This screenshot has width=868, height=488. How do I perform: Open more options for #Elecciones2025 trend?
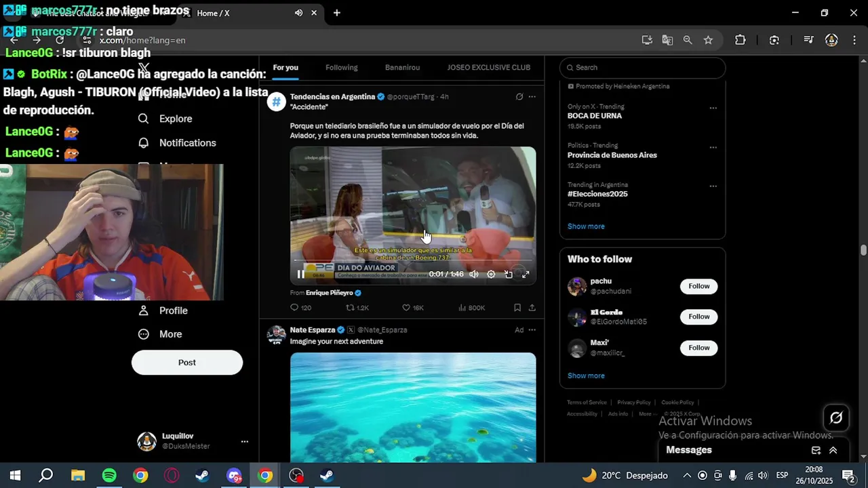coord(713,186)
